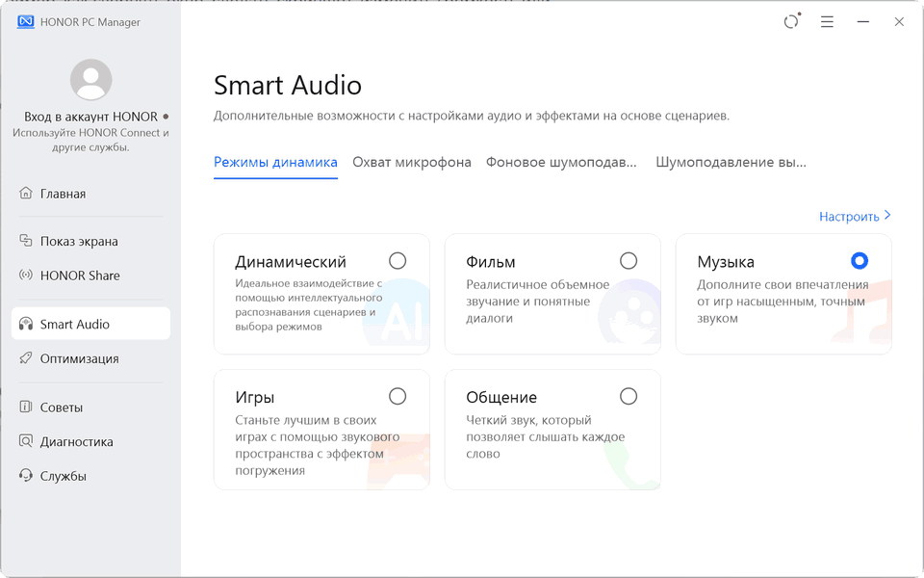
Task: Check for updates via the circular arrow icon
Action: point(791,22)
